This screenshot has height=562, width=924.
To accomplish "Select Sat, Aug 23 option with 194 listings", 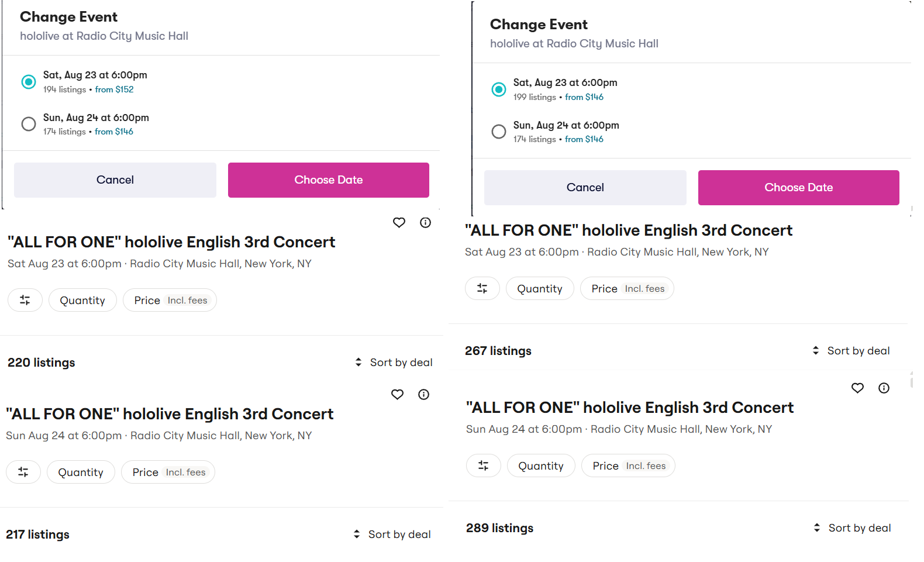I will pyautogui.click(x=29, y=82).
